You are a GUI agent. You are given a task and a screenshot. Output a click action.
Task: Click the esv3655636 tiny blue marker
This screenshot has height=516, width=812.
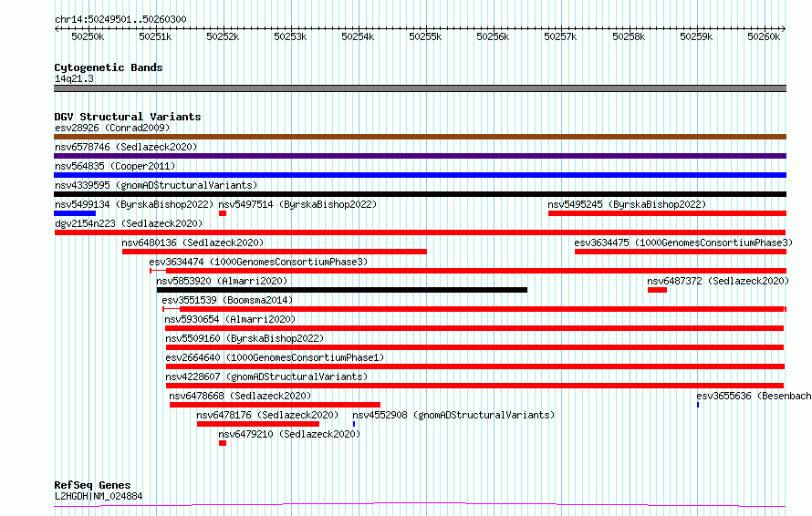[698, 405]
